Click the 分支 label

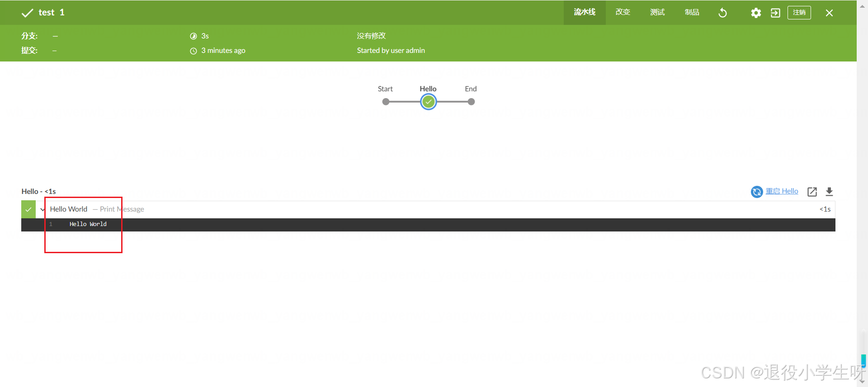(29, 36)
